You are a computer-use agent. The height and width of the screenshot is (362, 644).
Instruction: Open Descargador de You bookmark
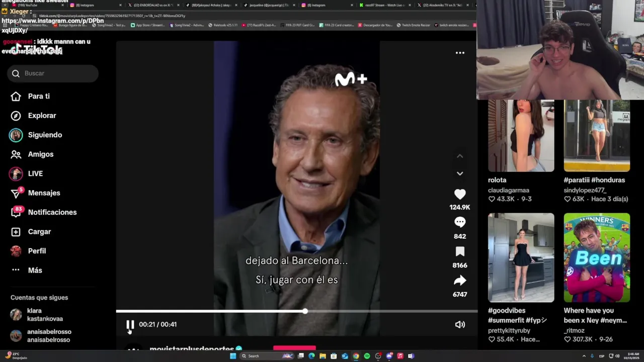pos(375,25)
